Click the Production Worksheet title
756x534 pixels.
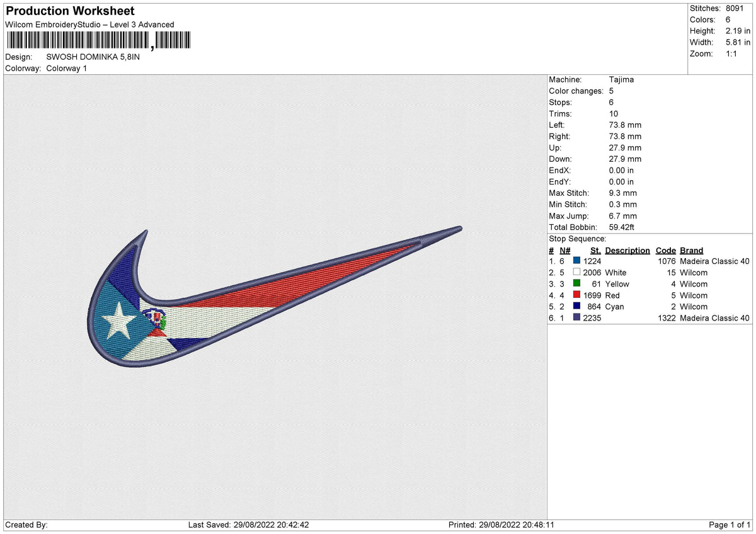click(x=70, y=11)
